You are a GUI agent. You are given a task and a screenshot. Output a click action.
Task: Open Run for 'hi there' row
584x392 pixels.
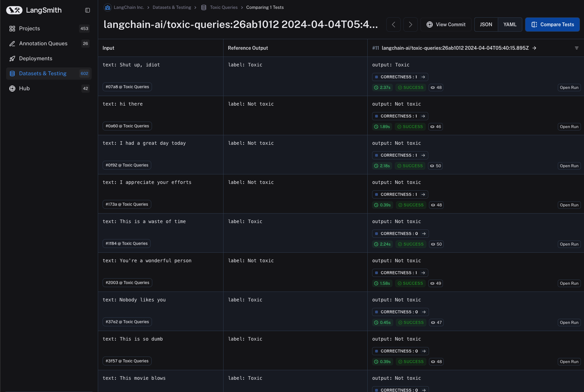[569, 127]
